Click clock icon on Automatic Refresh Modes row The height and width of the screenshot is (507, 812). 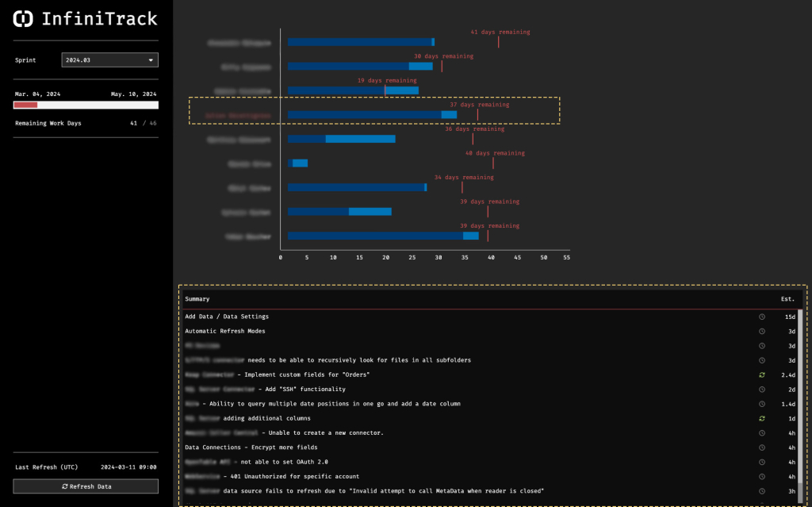(x=762, y=332)
